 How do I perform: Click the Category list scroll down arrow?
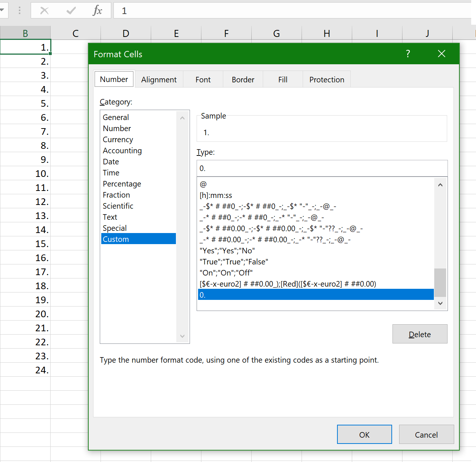[x=182, y=336]
